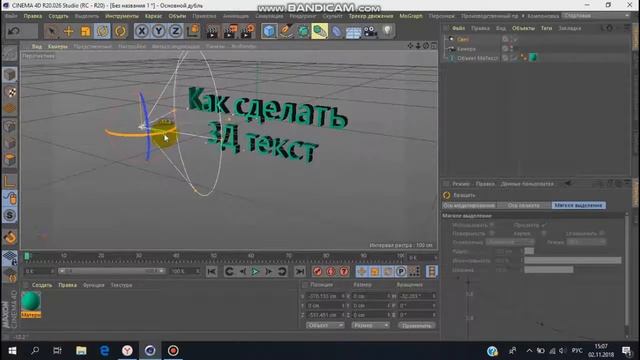Viewport: 640px width, 360px height.
Task: Open the MoGraph menu
Action: [411, 16]
